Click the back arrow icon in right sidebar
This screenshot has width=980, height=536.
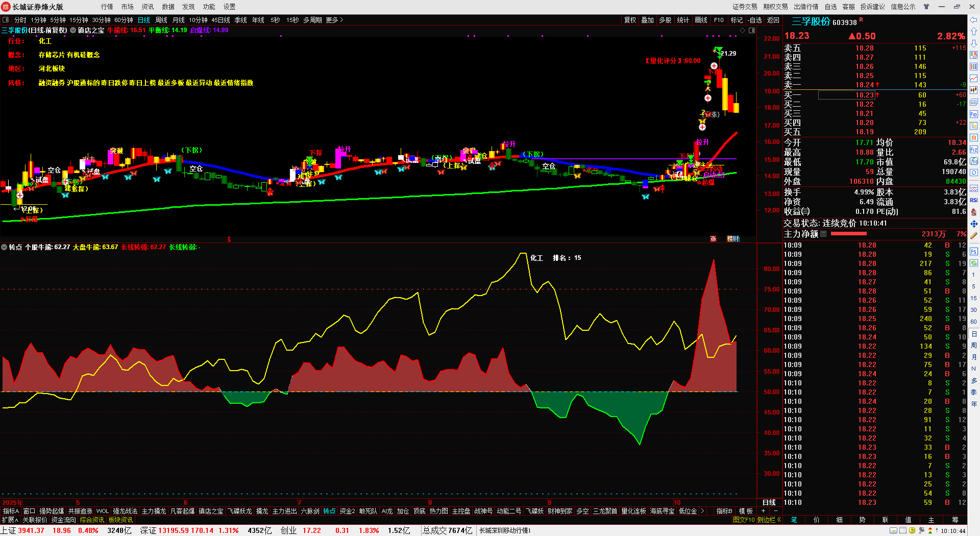point(974,20)
